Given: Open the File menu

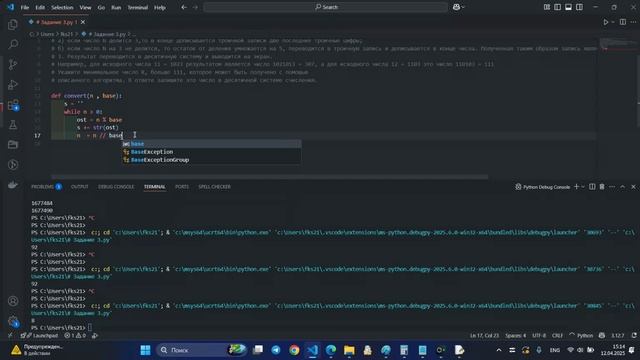Looking at the screenshot, I should tap(25, 7).
